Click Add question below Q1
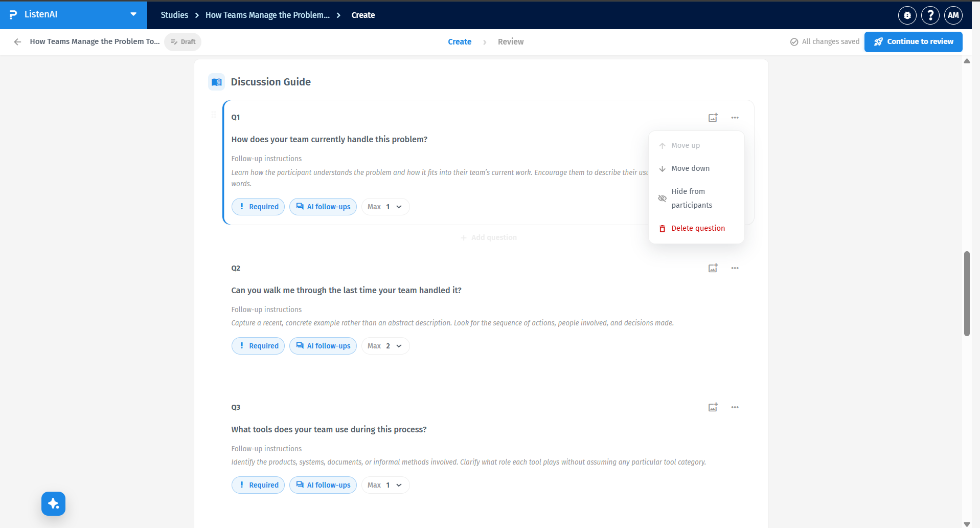 pos(489,237)
